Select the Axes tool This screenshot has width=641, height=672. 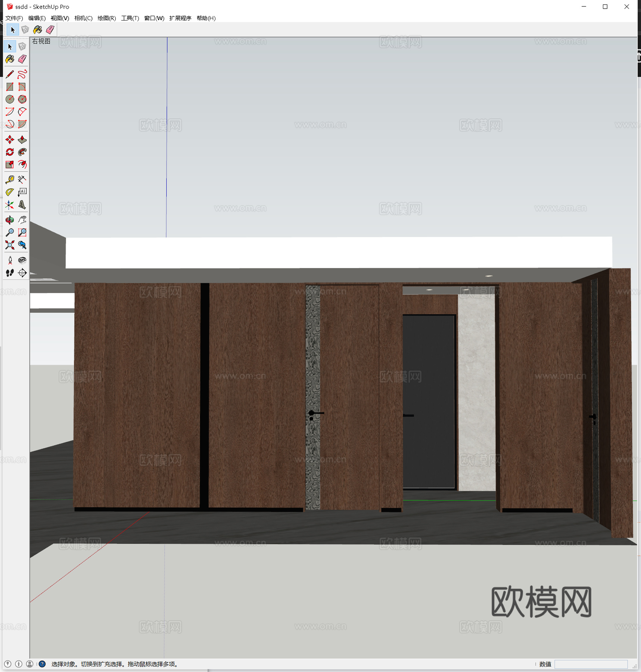(10, 205)
